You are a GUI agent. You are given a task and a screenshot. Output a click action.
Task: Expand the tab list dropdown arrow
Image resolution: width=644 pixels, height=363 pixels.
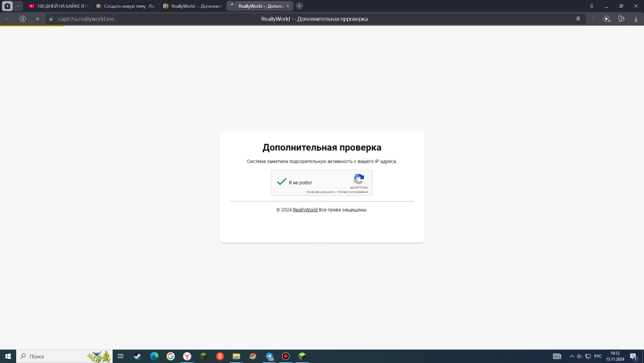point(18,6)
